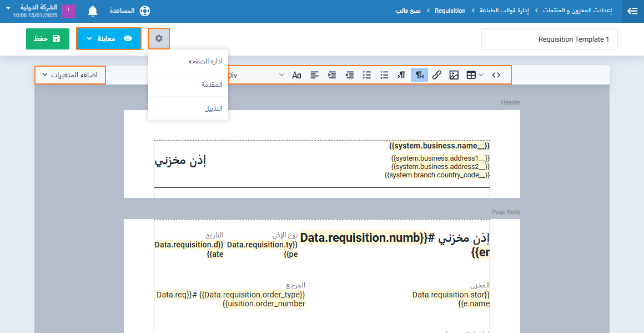Insert a numbered list
This screenshot has height=333, width=644.
tap(384, 75)
